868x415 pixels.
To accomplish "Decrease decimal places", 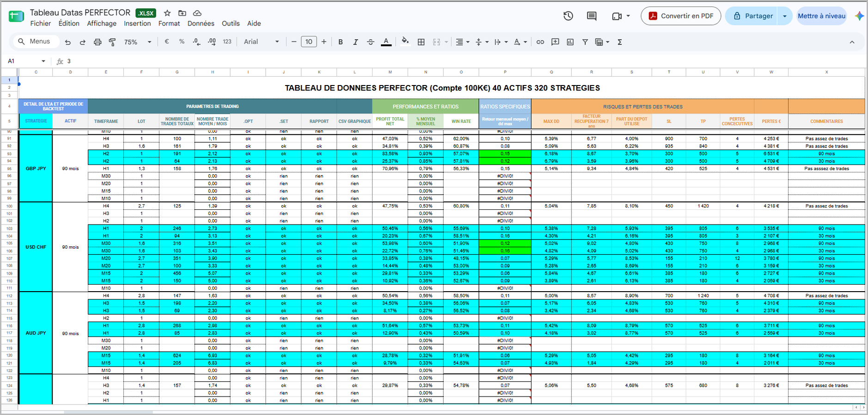I will 196,42.
